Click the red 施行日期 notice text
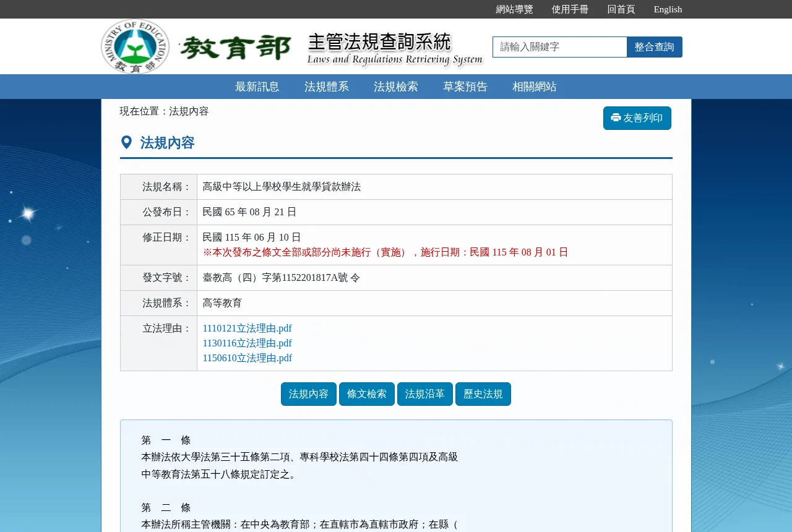This screenshot has height=532, width=792. (385, 252)
